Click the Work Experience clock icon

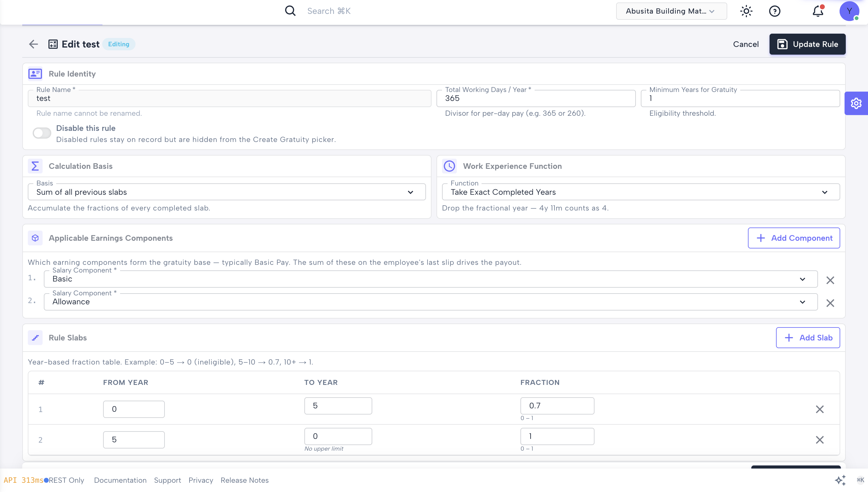point(449,166)
